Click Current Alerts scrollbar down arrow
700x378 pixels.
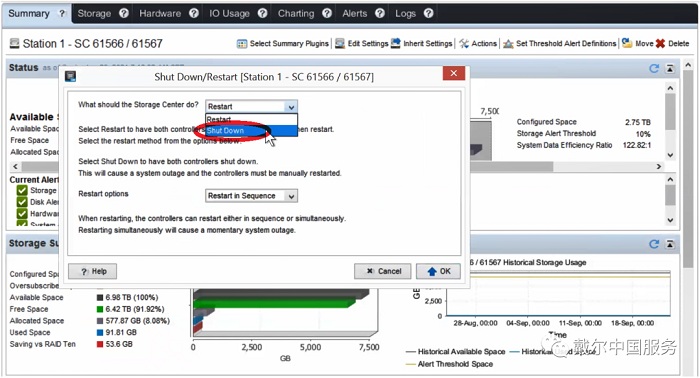pyautogui.click(x=670, y=220)
